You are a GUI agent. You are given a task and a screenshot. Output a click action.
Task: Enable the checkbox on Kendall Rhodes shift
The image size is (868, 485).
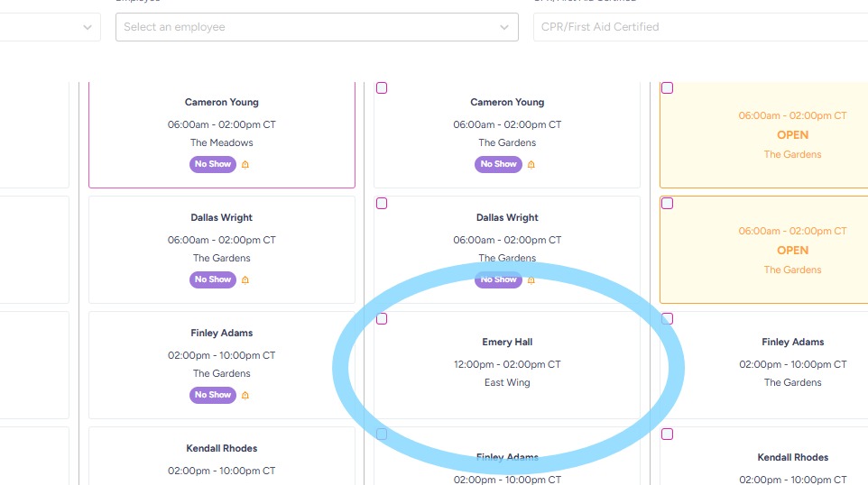tap(667, 435)
